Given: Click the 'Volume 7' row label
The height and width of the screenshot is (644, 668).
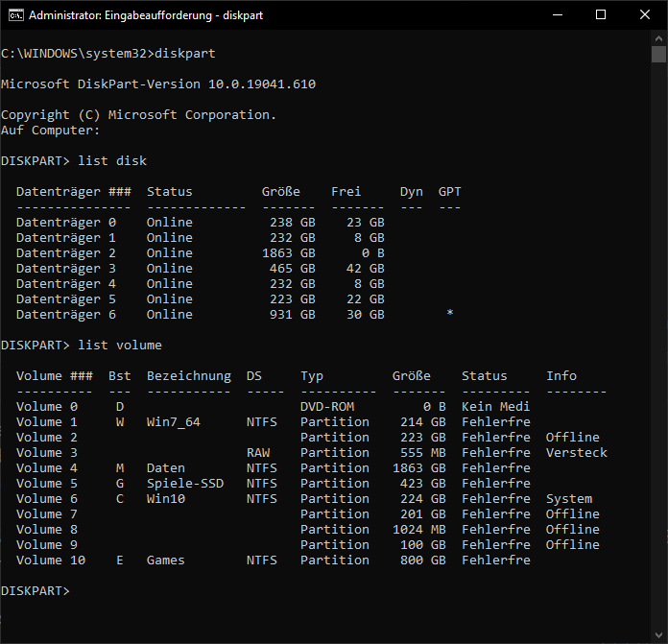Looking at the screenshot, I should tap(47, 513).
